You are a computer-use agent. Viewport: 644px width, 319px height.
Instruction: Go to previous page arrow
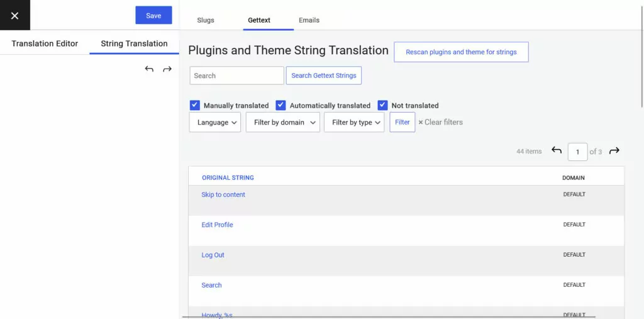pyautogui.click(x=557, y=151)
